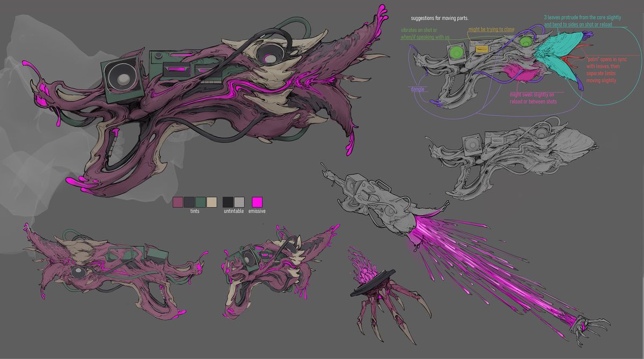Click the 'emissive' label
Image resolution: width=644 pixels, height=359 pixels.
(257, 211)
